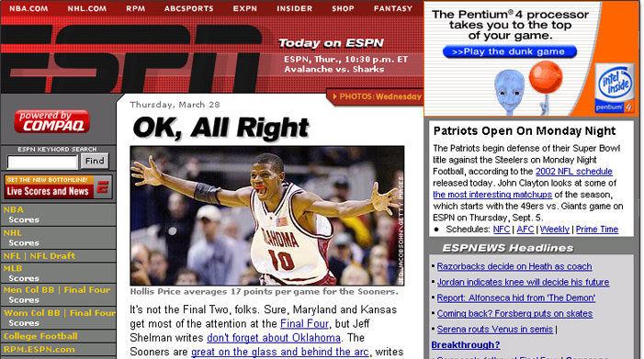
Task: Open the Final Four article link
Action: coord(304,324)
